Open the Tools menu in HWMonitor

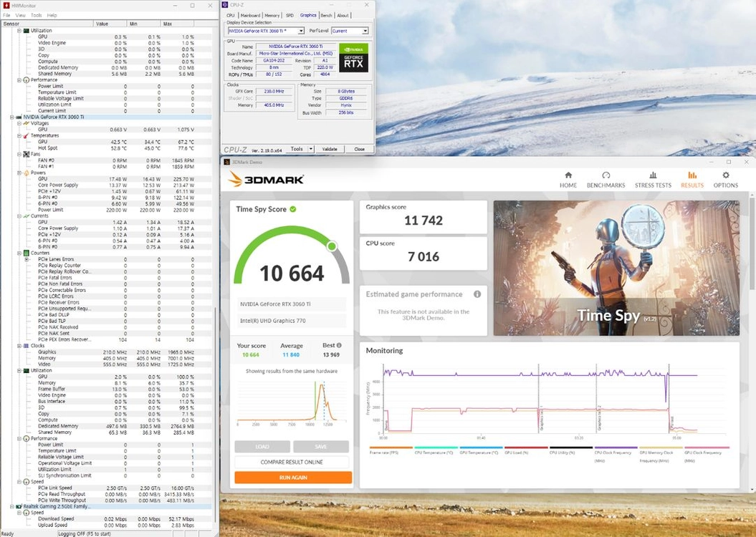pyautogui.click(x=36, y=16)
